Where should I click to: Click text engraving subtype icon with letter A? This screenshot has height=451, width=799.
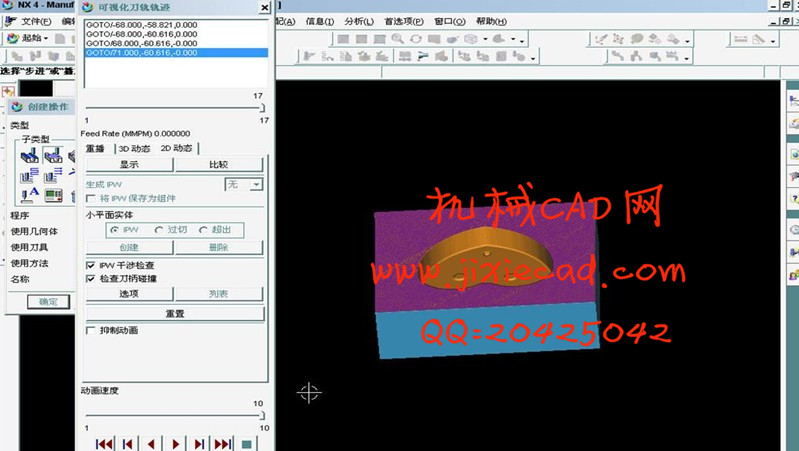[x=30, y=195]
